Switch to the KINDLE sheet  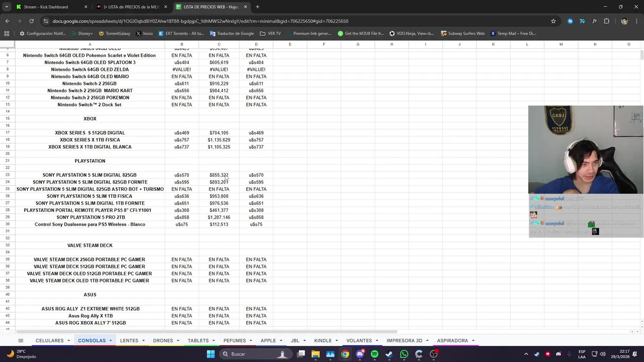tap(323, 340)
